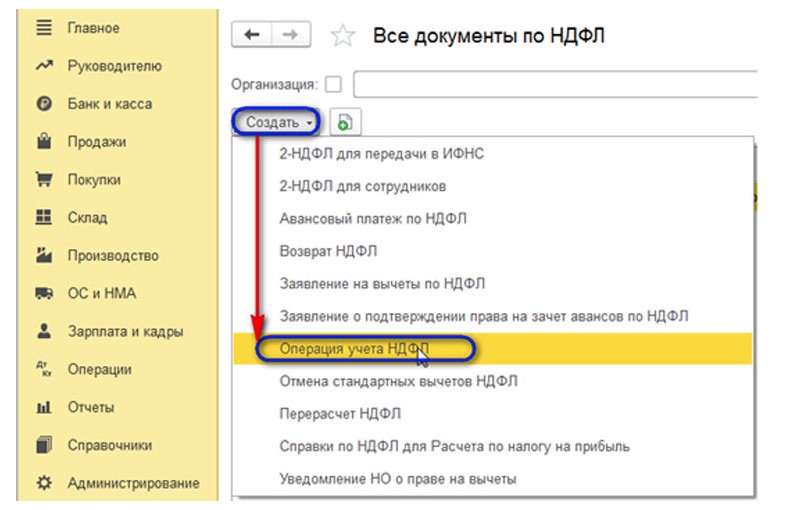787x510 pixels.
Task: Open Продажи shopping bag icon
Action: [x=43, y=142]
